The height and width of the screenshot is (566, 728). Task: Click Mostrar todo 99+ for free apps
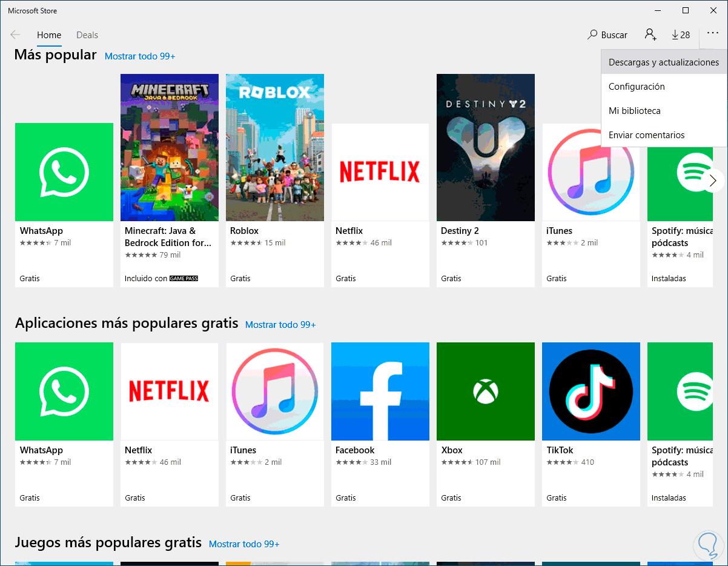(280, 325)
